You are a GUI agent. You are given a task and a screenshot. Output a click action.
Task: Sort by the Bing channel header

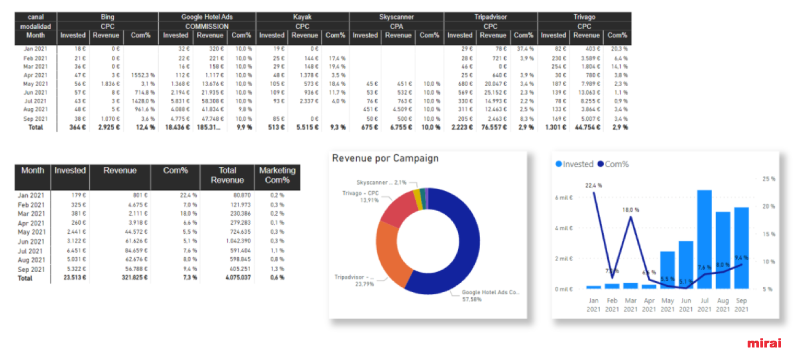tap(108, 17)
